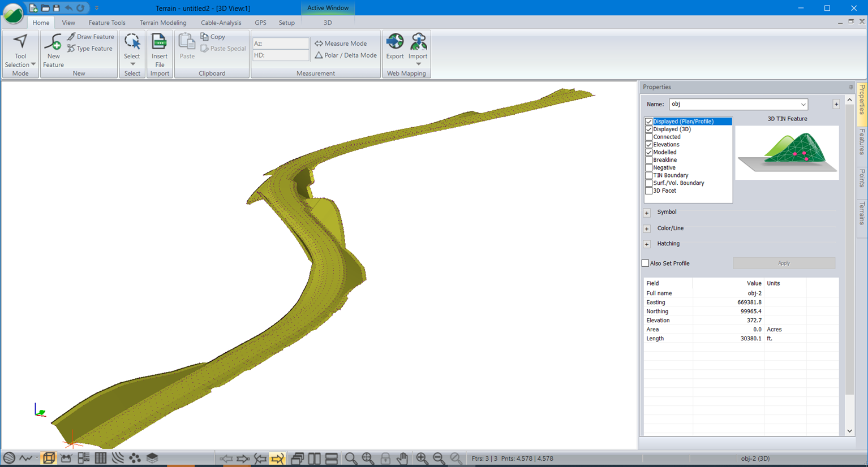Open the Setup ribbon tab
The image size is (868, 467).
tap(286, 23)
